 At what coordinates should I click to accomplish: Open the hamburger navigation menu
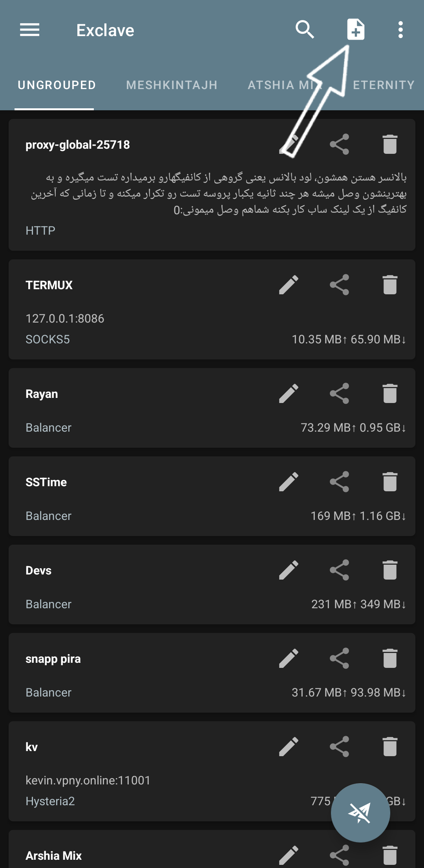30,30
